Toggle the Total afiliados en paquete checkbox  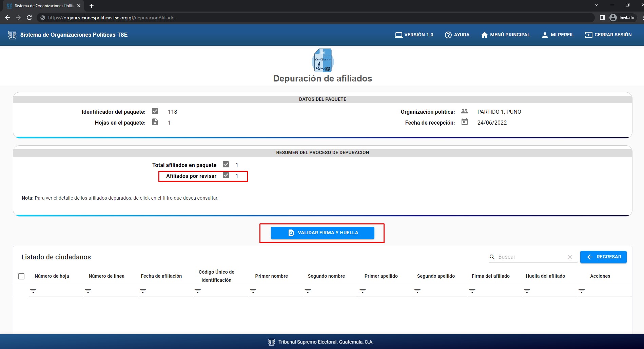tap(226, 164)
